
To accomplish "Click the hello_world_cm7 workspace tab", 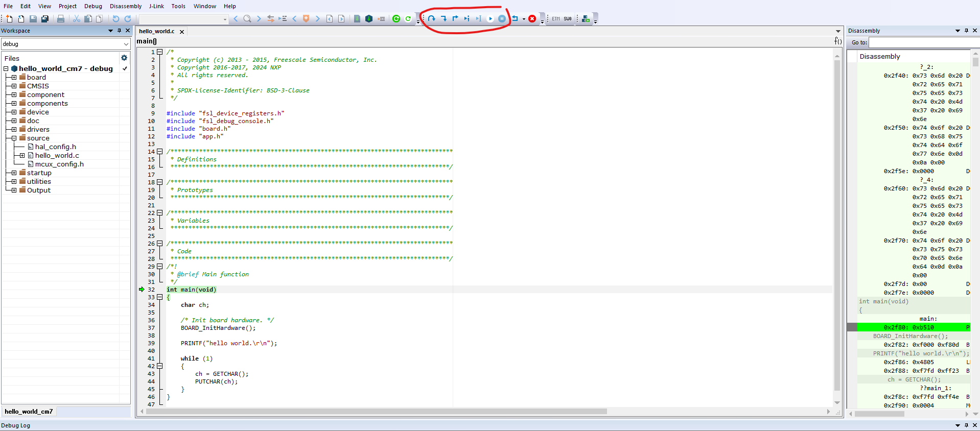I will [29, 412].
